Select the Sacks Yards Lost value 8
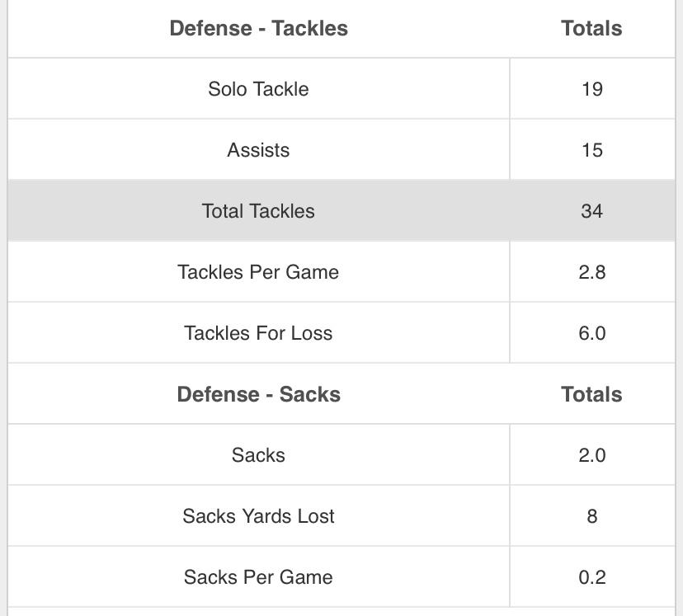The image size is (683, 616). (x=591, y=516)
